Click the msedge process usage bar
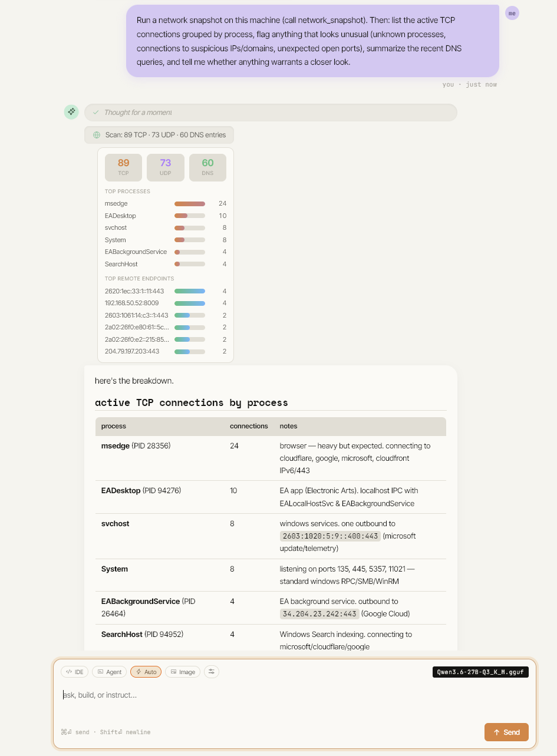Image resolution: width=557 pixels, height=756 pixels. click(x=190, y=203)
